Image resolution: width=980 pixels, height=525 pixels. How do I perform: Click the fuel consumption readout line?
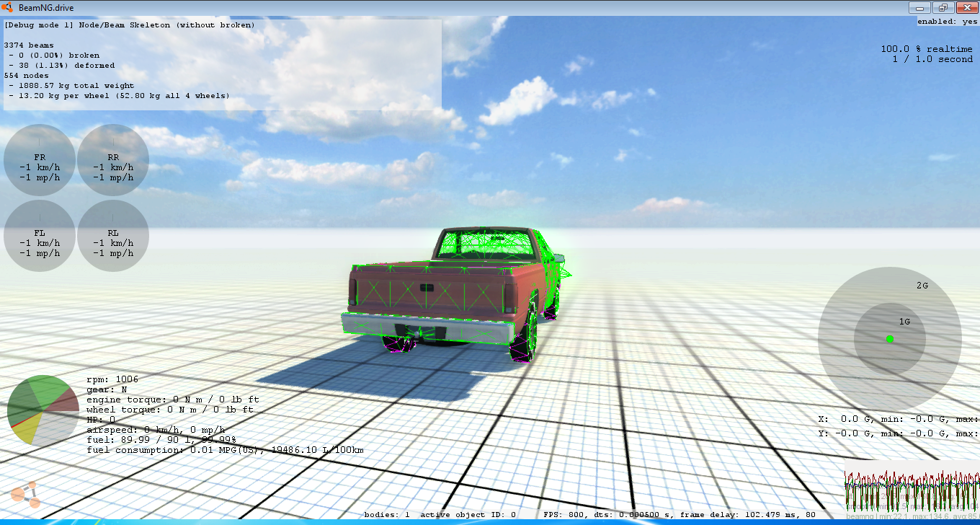tap(225, 449)
